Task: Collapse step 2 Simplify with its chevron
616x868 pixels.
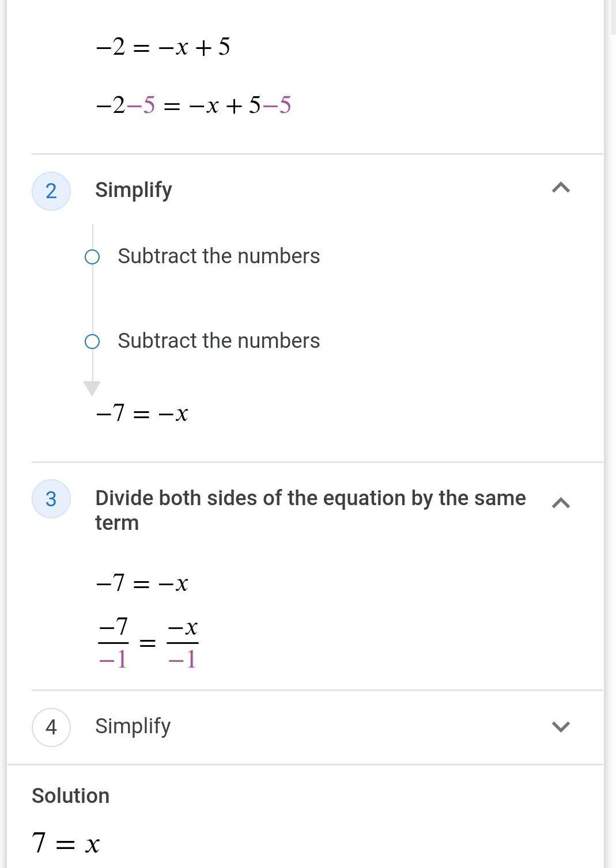Action: click(x=561, y=188)
